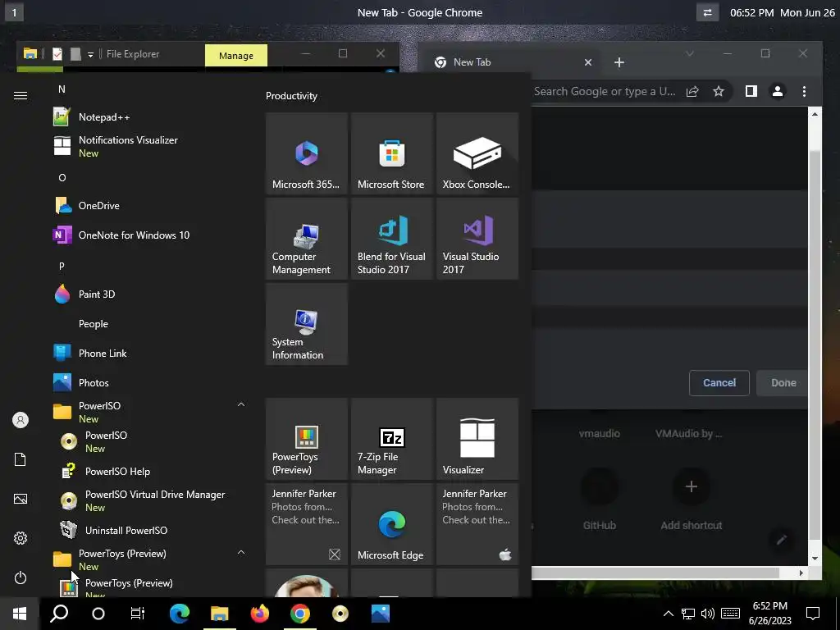Click the Cancel button in Chrome
Image resolution: width=840 pixels, height=630 pixels.
pyautogui.click(x=719, y=382)
